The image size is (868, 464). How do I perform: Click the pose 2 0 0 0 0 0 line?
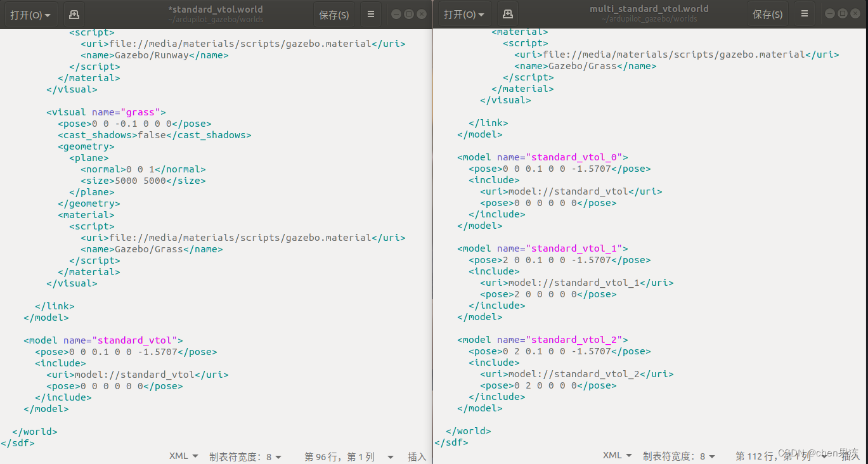pyautogui.click(x=548, y=294)
